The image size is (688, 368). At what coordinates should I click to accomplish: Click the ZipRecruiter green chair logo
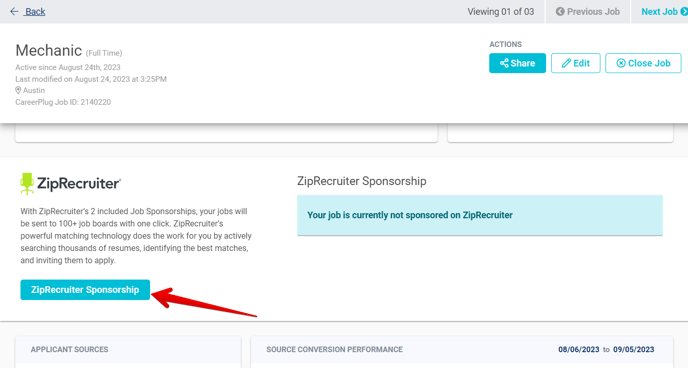[x=27, y=183]
